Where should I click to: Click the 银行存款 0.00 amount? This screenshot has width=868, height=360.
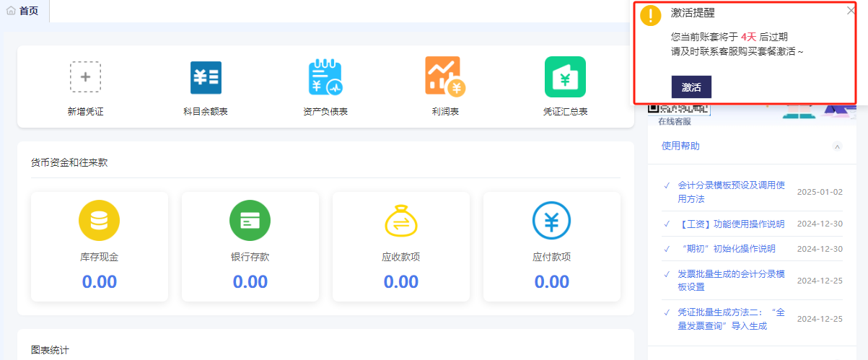click(x=250, y=281)
